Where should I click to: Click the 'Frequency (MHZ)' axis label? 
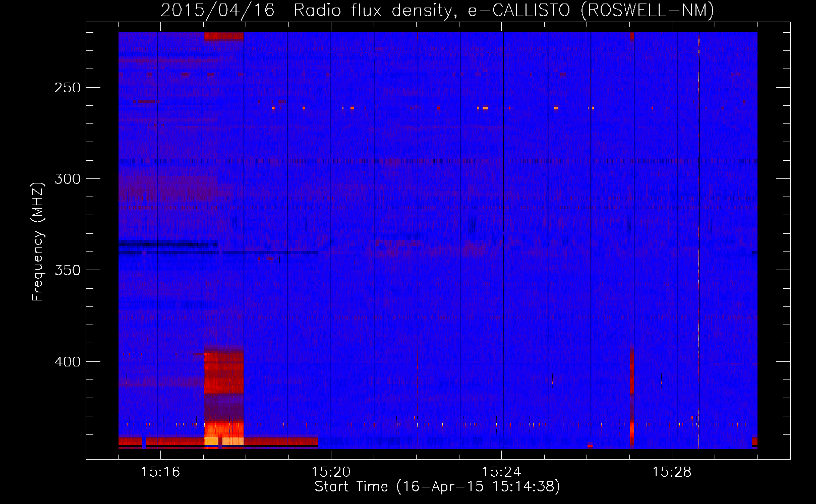coord(38,241)
